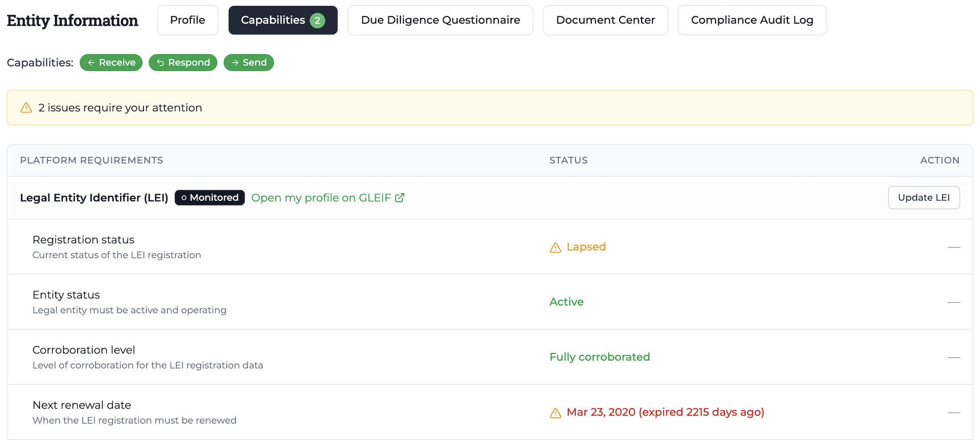Switch to Due Diligence Questionnaire tab

(x=441, y=20)
